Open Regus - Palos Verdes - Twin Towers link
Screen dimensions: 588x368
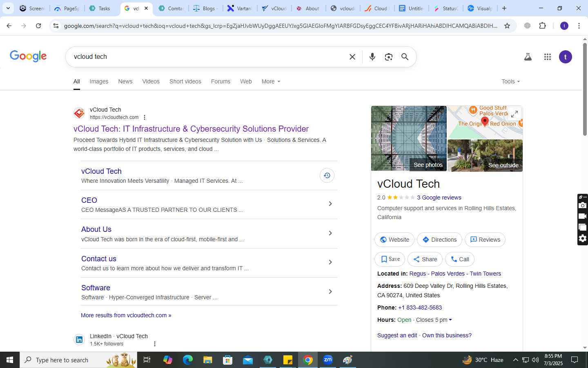(x=455, y=274)
